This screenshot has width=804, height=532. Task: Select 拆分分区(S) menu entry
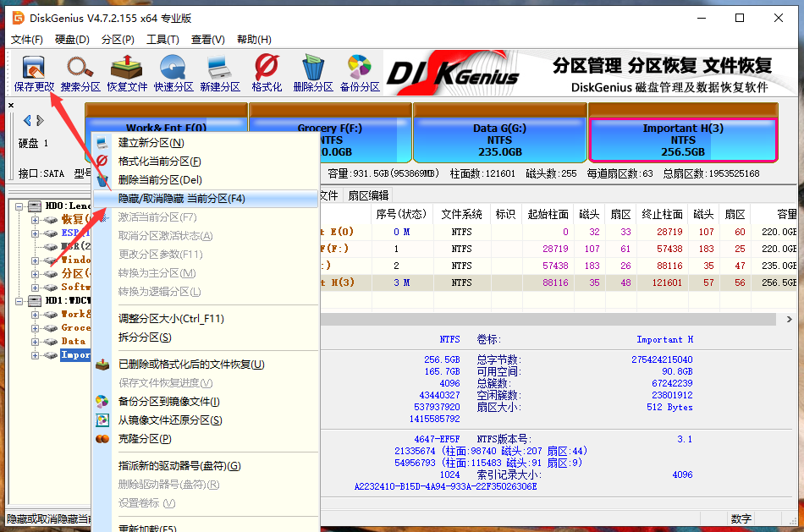(x=206, y=337)
